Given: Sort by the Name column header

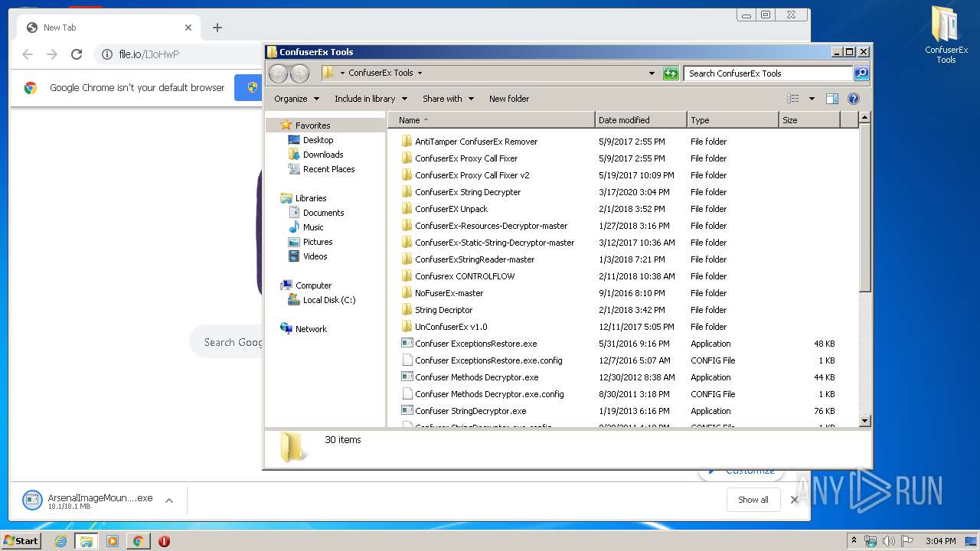Looking at the screenshot, I should pyautogui.click(x=492, y=120).
